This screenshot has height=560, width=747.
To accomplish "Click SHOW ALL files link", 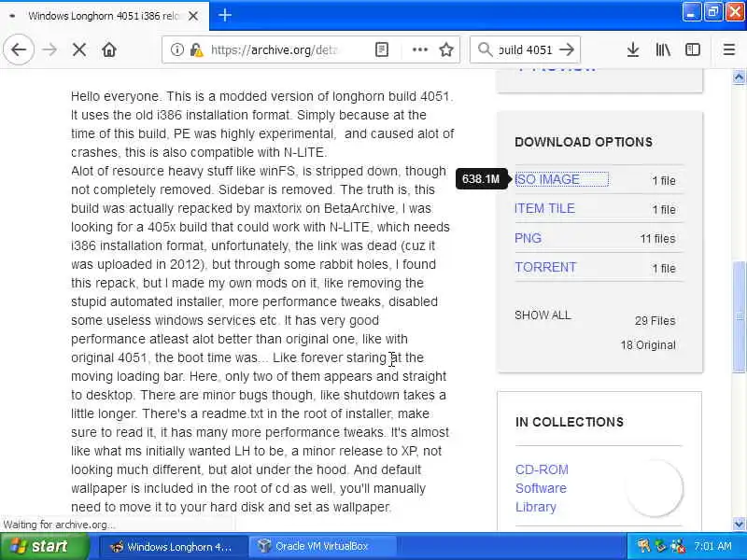I will pos(543,315).
